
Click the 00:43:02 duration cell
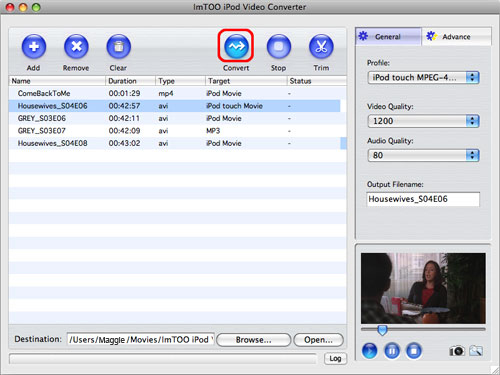(124, 143)
